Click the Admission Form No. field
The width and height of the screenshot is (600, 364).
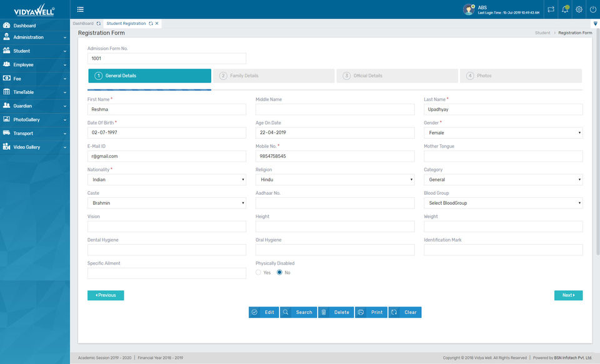point(166,59)
